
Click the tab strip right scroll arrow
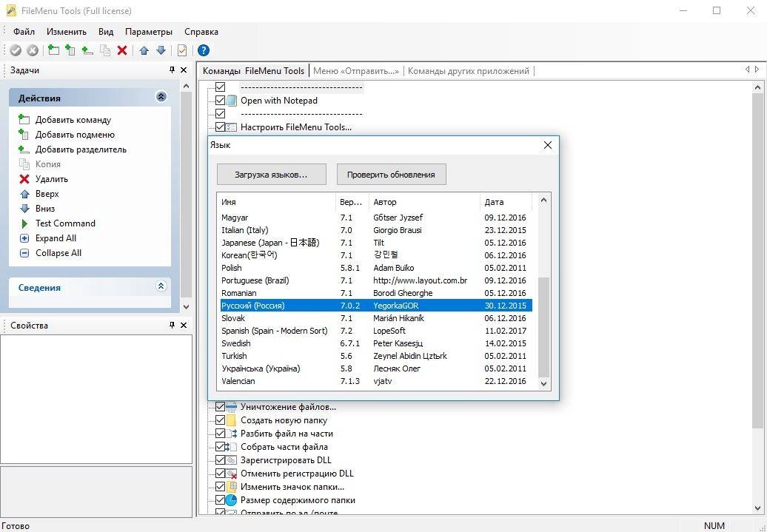coord(757,70)
